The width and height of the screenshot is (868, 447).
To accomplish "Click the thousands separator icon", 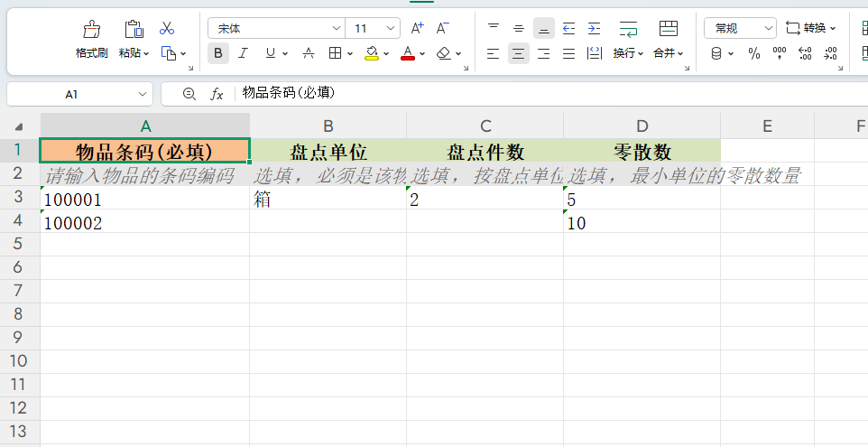I will click(780, 53).
